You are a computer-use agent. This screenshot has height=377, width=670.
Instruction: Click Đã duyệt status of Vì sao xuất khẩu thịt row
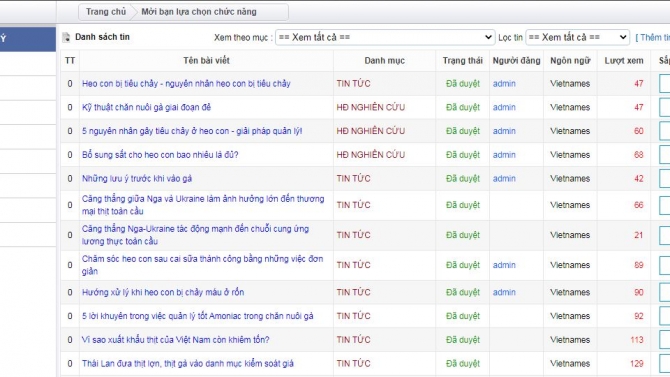click(463, 340)
